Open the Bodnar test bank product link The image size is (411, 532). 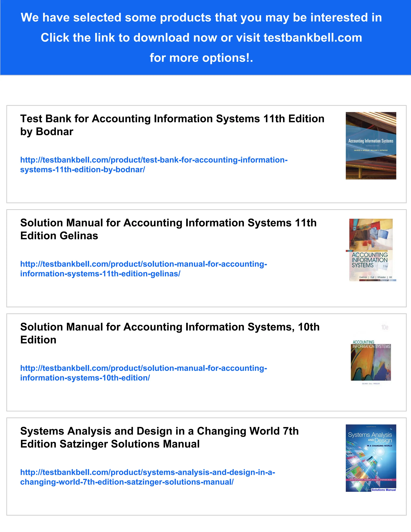154,160
